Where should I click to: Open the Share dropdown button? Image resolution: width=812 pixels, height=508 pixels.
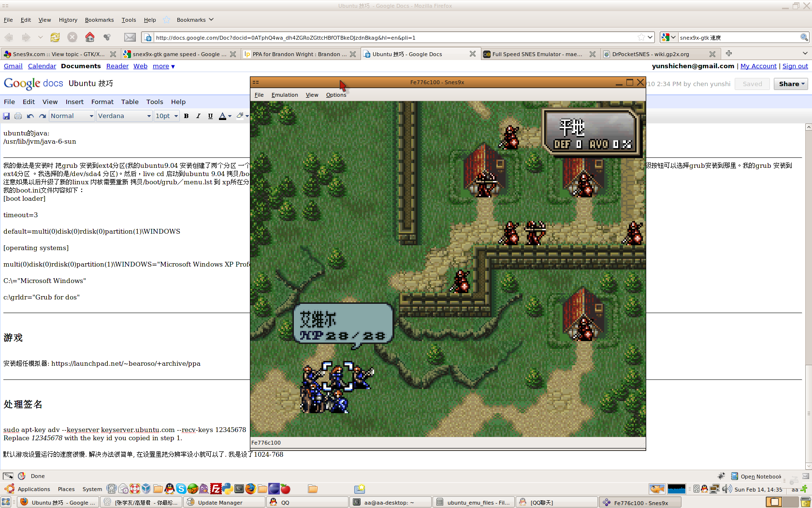(791, 84)
